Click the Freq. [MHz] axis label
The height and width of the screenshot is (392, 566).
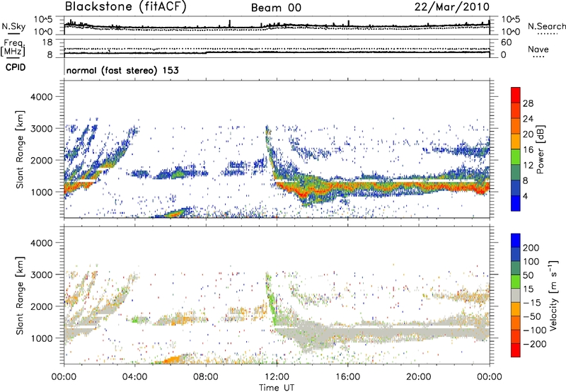pos(13,48)
